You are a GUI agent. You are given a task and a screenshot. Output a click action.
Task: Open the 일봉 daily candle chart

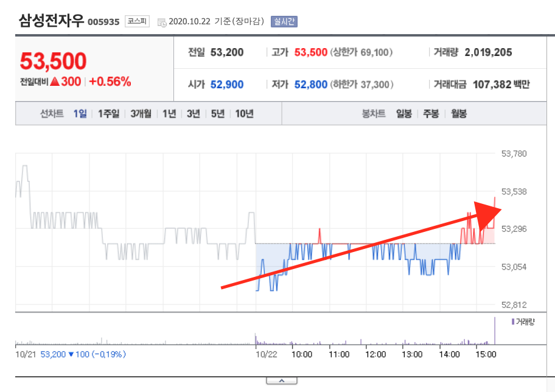pos(404,114)
